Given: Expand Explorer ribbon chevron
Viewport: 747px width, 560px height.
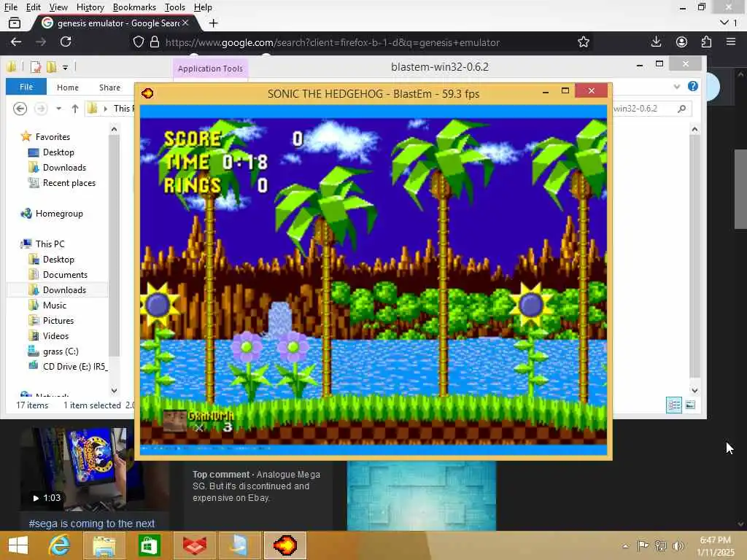Looking at the screenshot, I should point(676,87).
